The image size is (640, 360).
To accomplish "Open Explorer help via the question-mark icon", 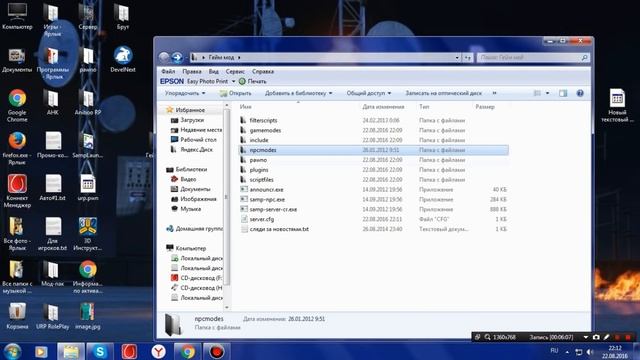I will [580, 93].
